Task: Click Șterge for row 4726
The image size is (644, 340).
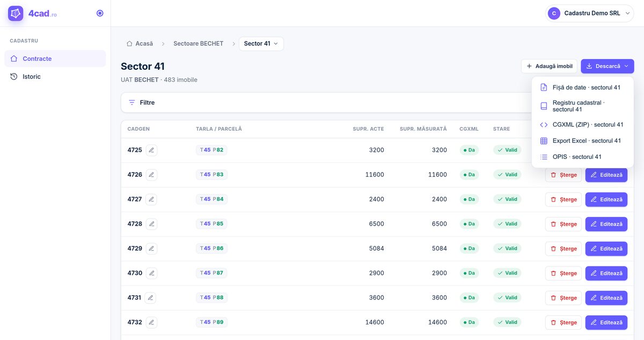Action: (563, 175)
